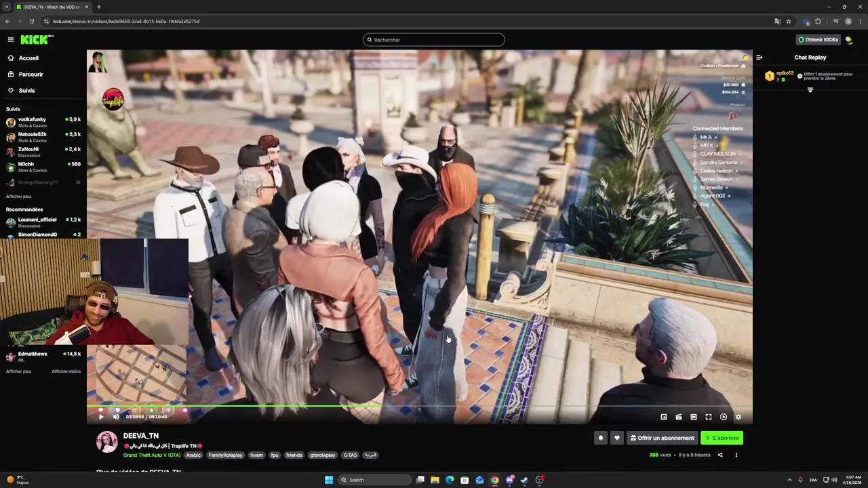Open a new browser tab
The height and width of the screenshot is (488, 868).
coord(99,7)
